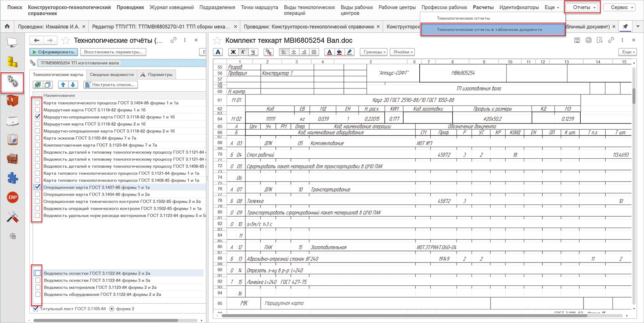Click the ERP icon in the left sidebar
644x323 pixels.
(x=13, y=197)
